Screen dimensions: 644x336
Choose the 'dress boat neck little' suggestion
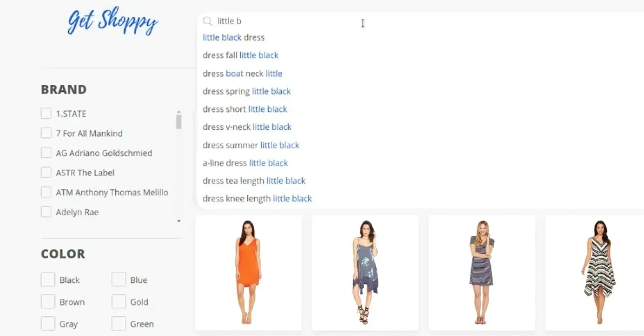pos(242,73)
